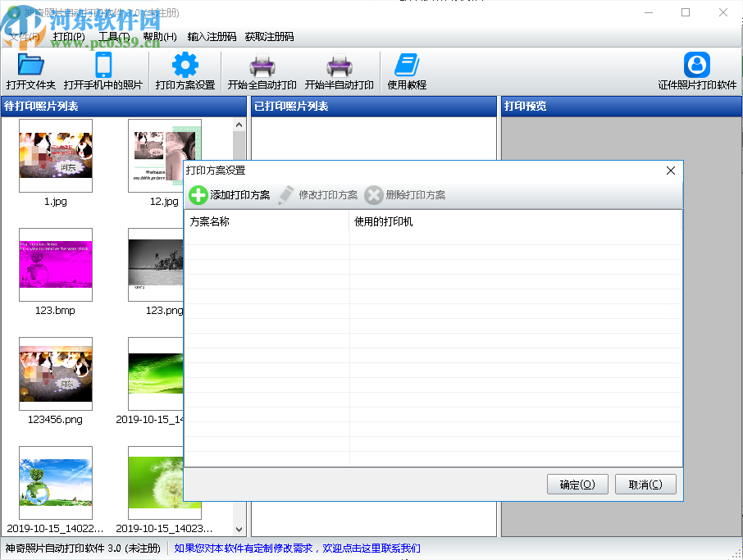Image resolution: width=743 pixels, height=560 pixels.
Task: Open the Help (帮助(H)) menu
Action: click(x=160, y=37)
